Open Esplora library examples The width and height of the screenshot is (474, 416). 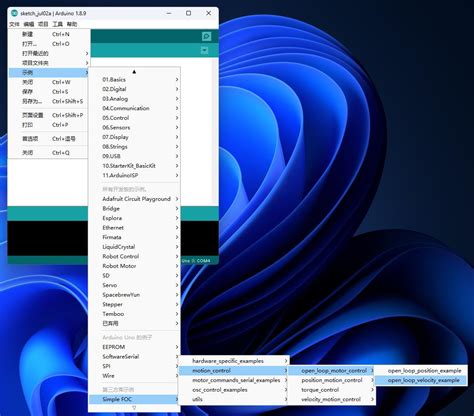coord(134,218)
